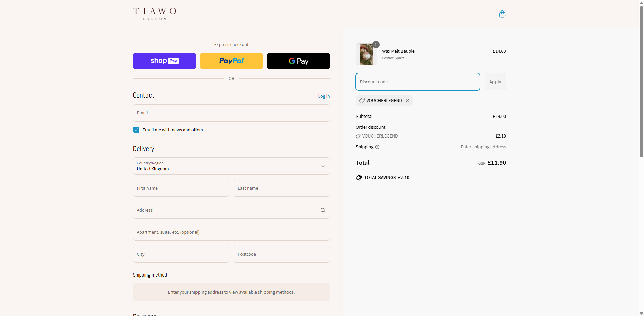Click the Apply discount button
The image size is (644, 316).
coord(495,82)
